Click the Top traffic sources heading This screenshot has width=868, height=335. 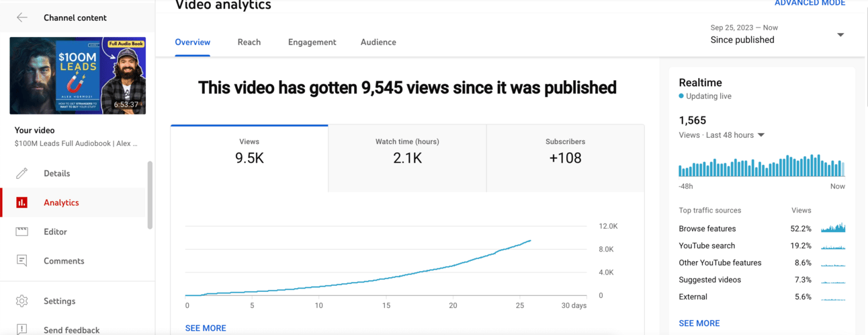click(710, 211)
